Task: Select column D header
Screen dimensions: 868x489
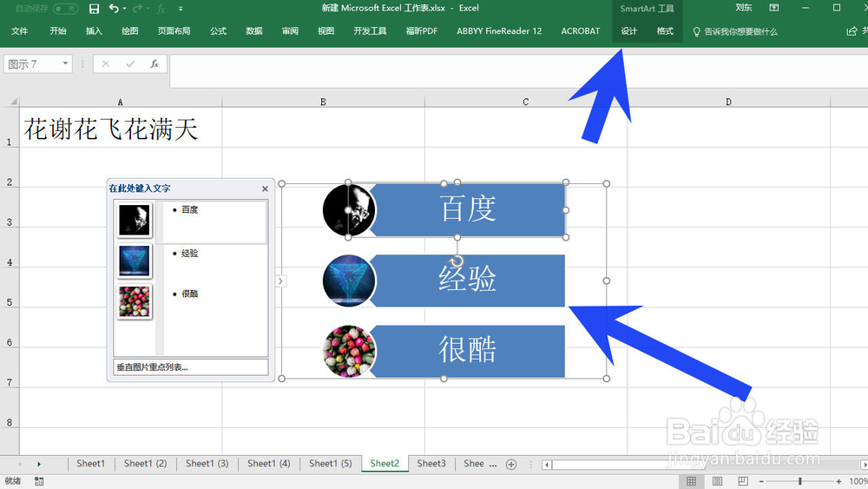Action: point(728,102)
